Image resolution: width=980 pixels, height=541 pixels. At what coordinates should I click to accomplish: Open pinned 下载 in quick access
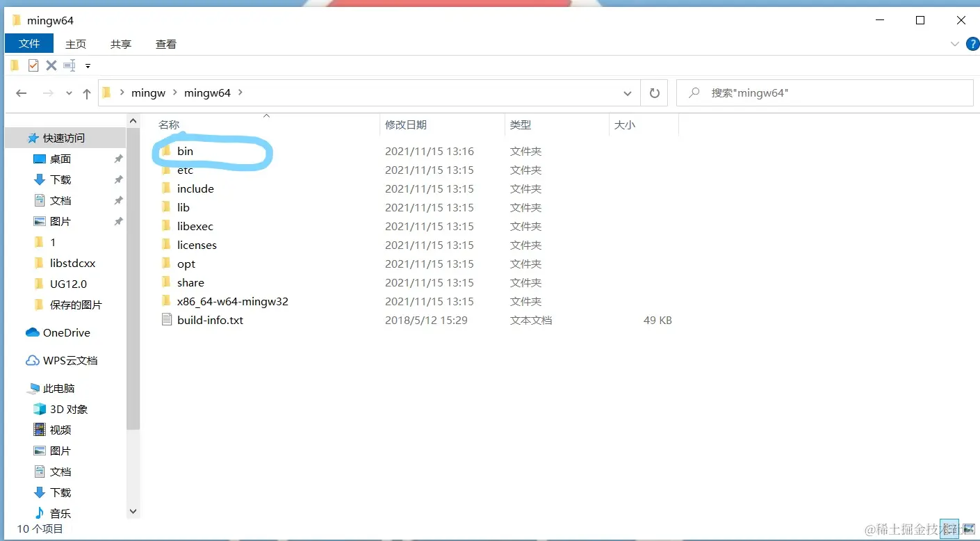(60, 179)
